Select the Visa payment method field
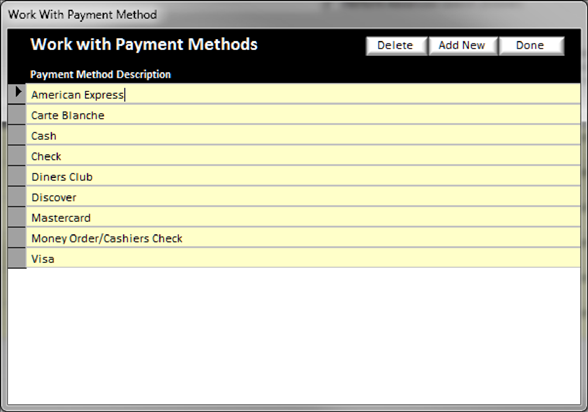This screenshot has width=588, height=412. coord(303,258)
